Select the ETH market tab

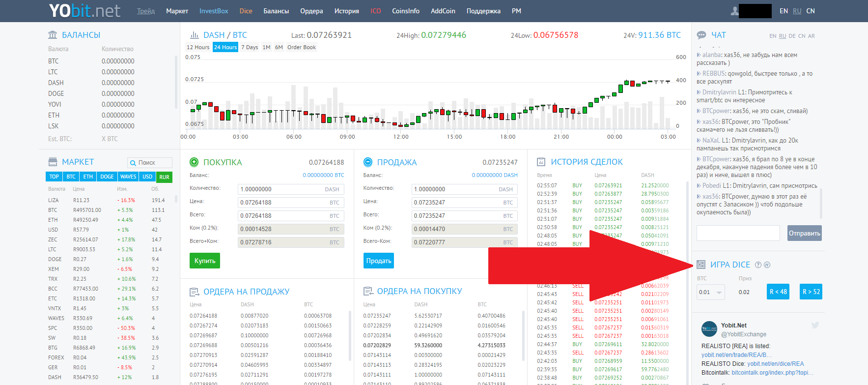88,177
